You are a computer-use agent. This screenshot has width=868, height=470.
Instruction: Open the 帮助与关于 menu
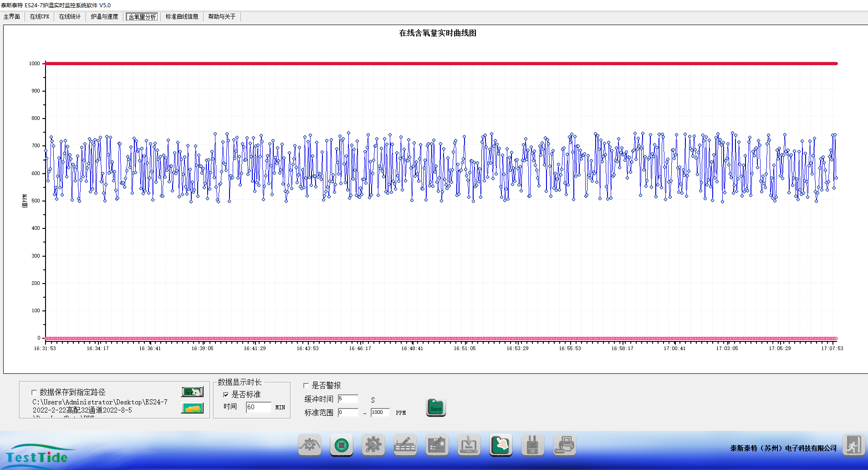[x=222, y=17]
